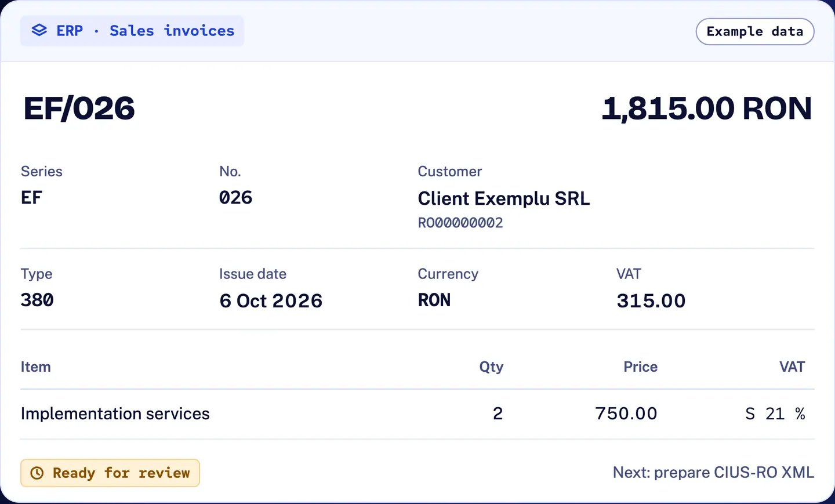
Task: Click the clock icon beside Ready for review
Action: (x=37, y=473)
